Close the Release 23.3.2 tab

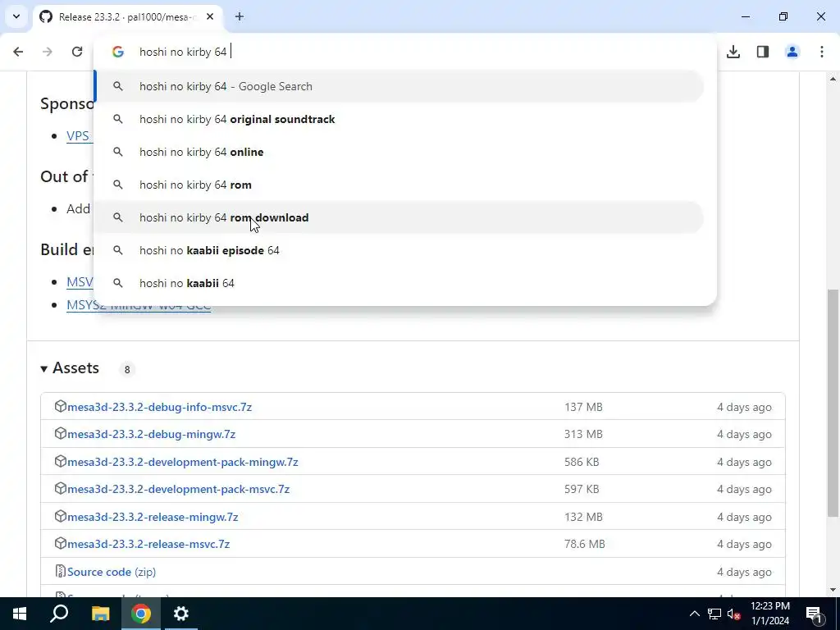(210, 16)
